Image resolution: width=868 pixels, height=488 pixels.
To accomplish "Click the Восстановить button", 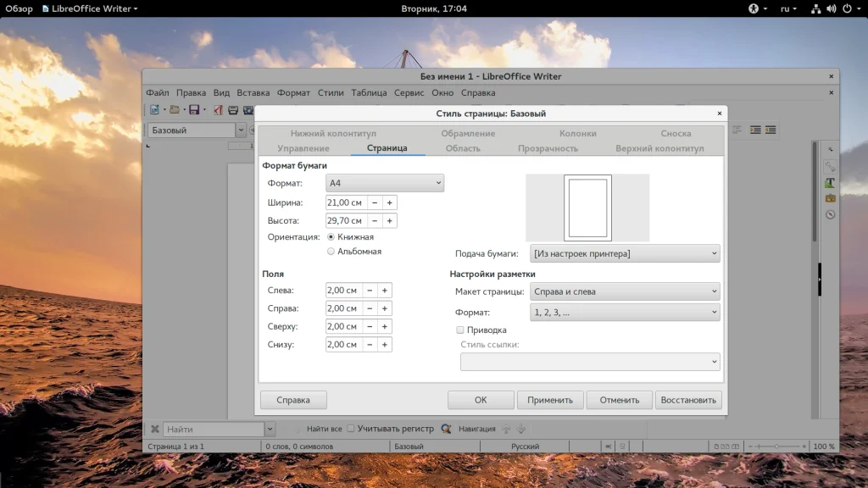I will 688,400.
